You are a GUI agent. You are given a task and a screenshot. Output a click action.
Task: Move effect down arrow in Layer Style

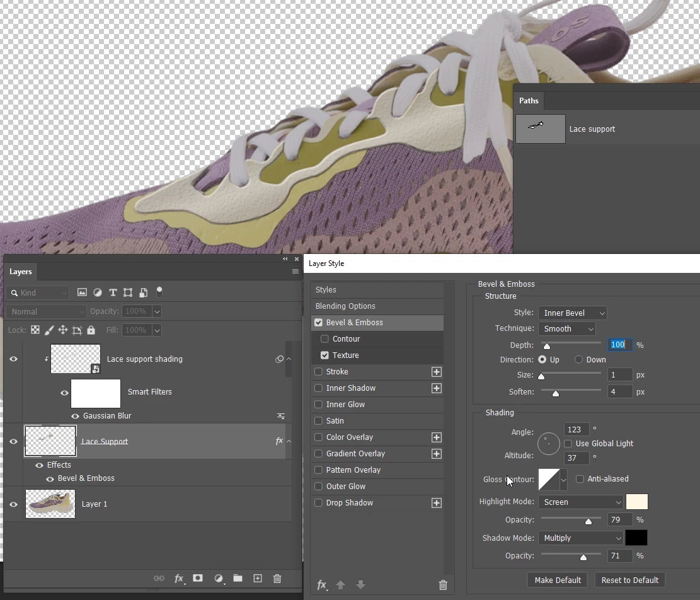click(x=361, y=584)
